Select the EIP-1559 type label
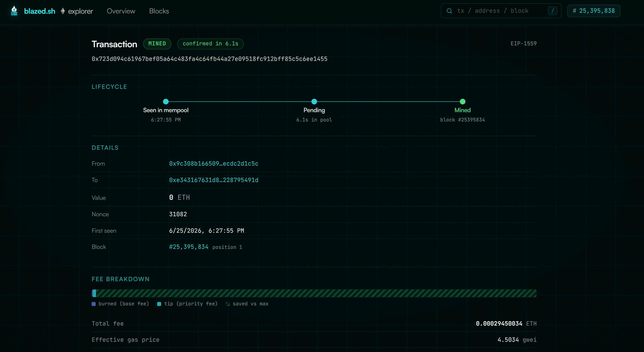The image size is (644, 352). (524, 43)
